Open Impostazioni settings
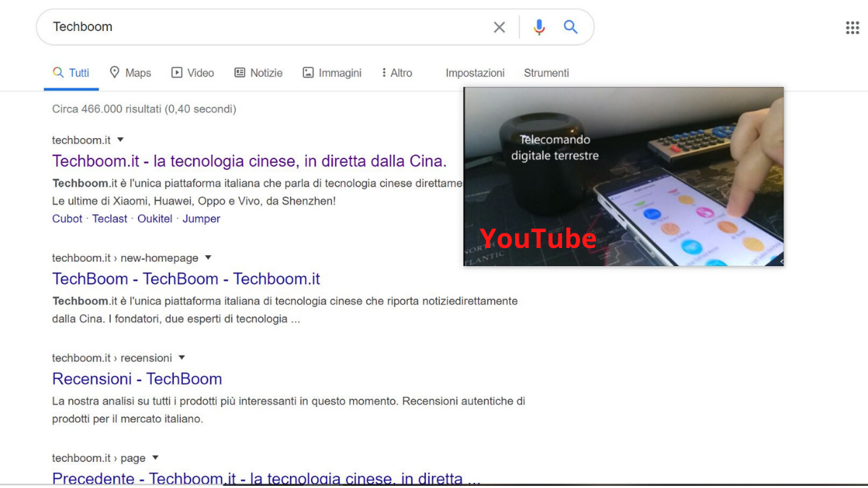Screen dimensions: 868x488 point(475,73)
